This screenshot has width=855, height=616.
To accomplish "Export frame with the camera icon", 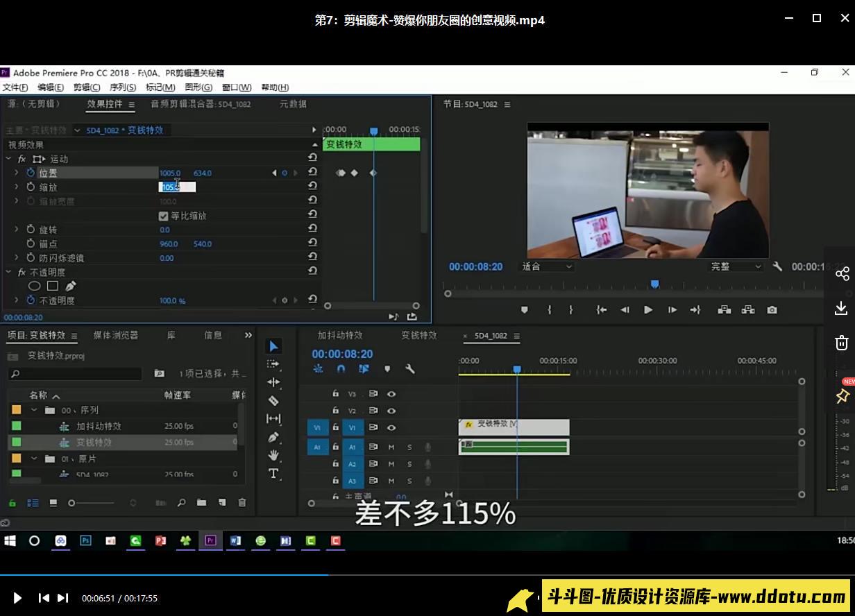I will (772, 310).
